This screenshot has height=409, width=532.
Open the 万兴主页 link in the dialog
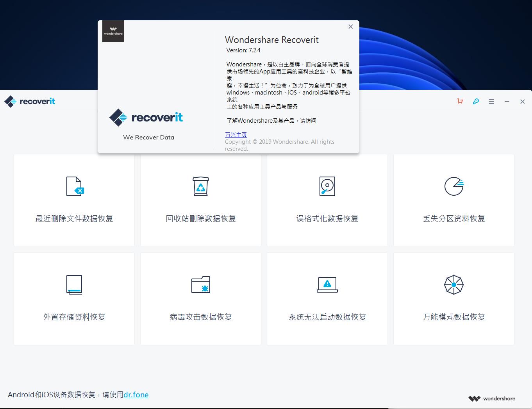click(x=236, y=134)
